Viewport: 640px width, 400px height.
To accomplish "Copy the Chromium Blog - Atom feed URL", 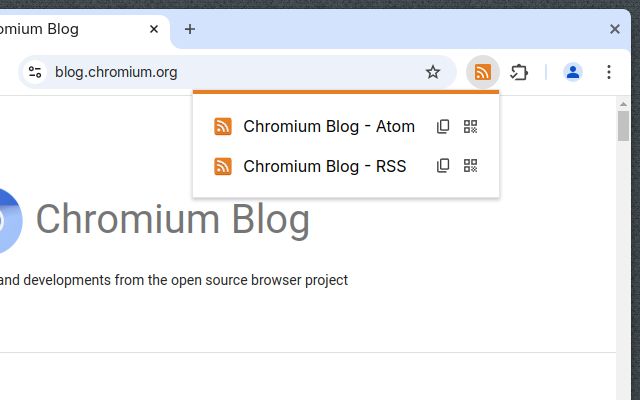I will click(x=443, y=126).
